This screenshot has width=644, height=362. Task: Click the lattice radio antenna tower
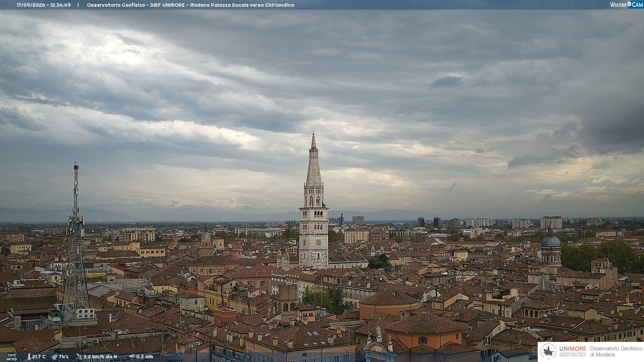coord(76,241)
